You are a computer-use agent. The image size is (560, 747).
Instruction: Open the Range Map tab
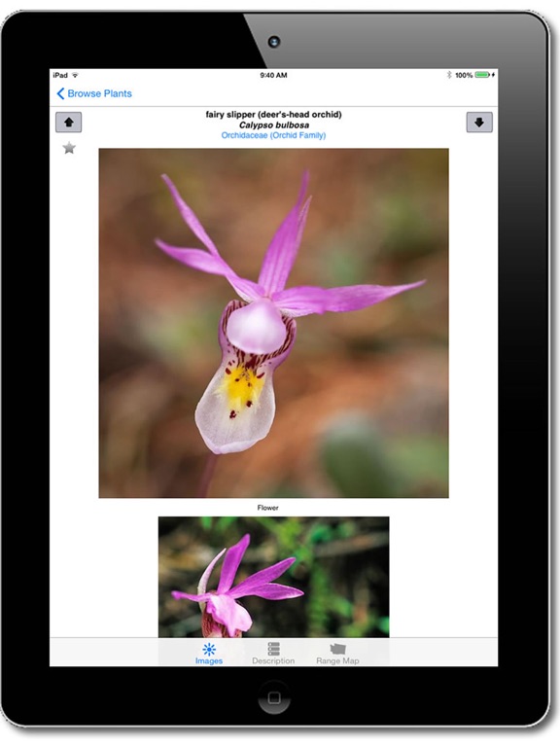337,654
